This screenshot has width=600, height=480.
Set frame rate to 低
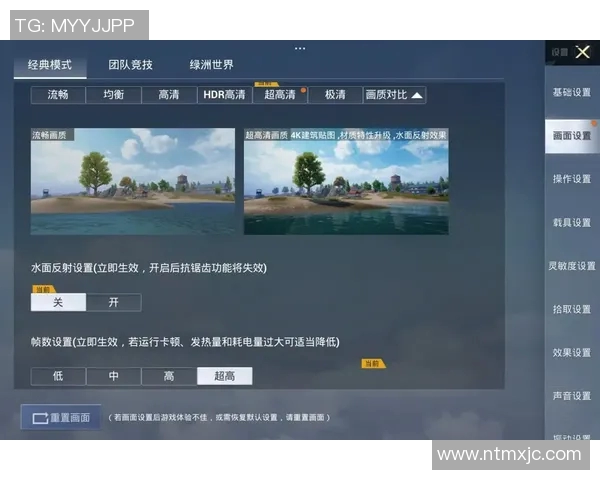[58, 376]
